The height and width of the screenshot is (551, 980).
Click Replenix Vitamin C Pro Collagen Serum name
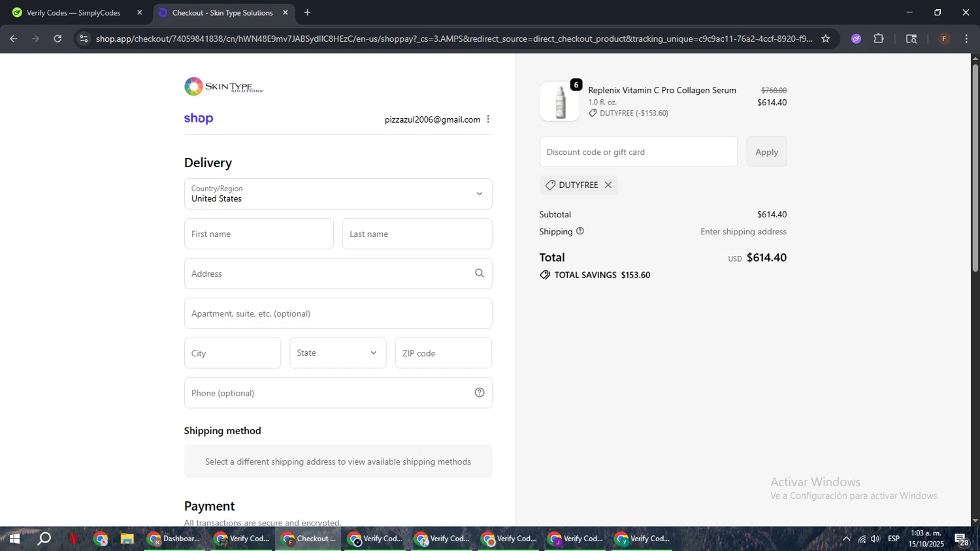[662, 90]
